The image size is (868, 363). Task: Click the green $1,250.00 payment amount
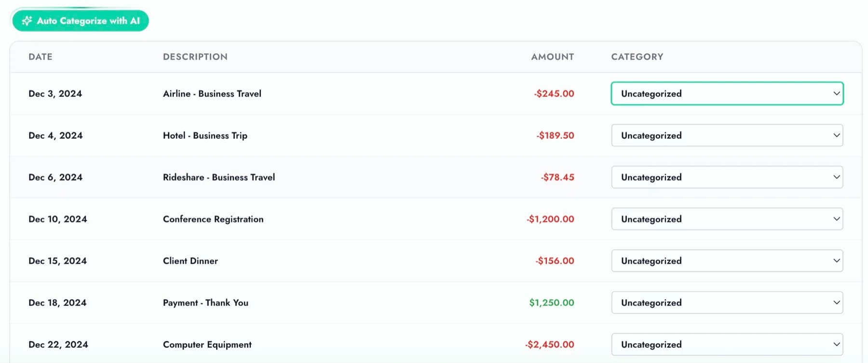551,302
